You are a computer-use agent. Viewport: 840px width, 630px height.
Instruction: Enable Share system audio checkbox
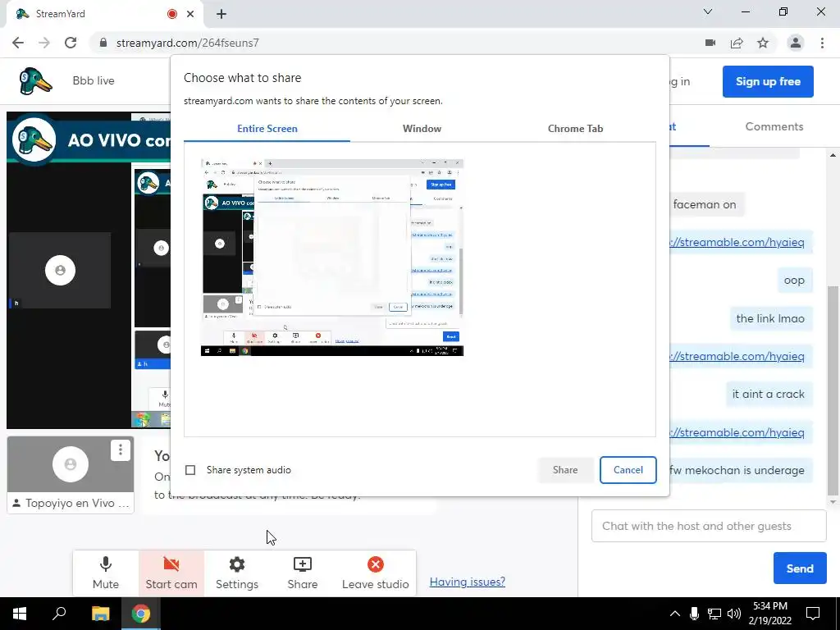tap(190, 470)
